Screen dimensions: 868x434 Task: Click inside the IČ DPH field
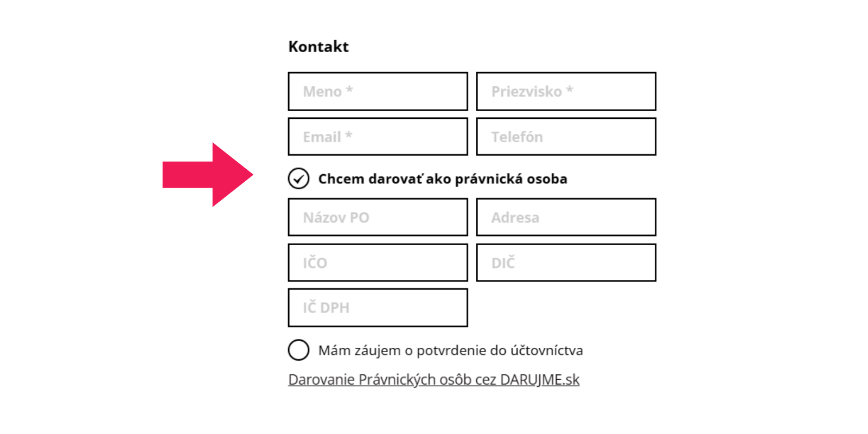378,308
